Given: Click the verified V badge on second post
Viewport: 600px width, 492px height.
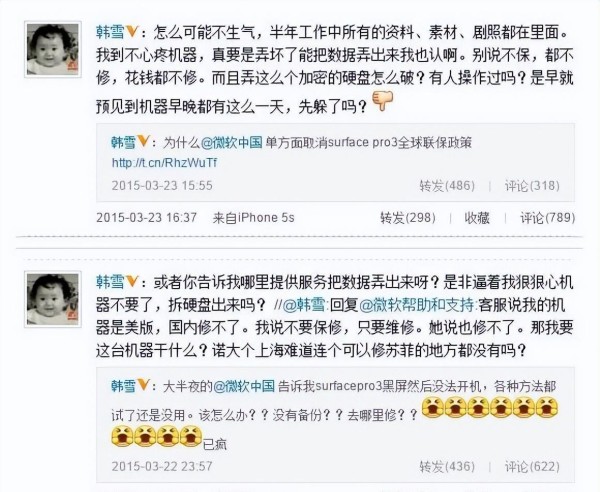Looking at the screenshot, I should click(132, 282).
